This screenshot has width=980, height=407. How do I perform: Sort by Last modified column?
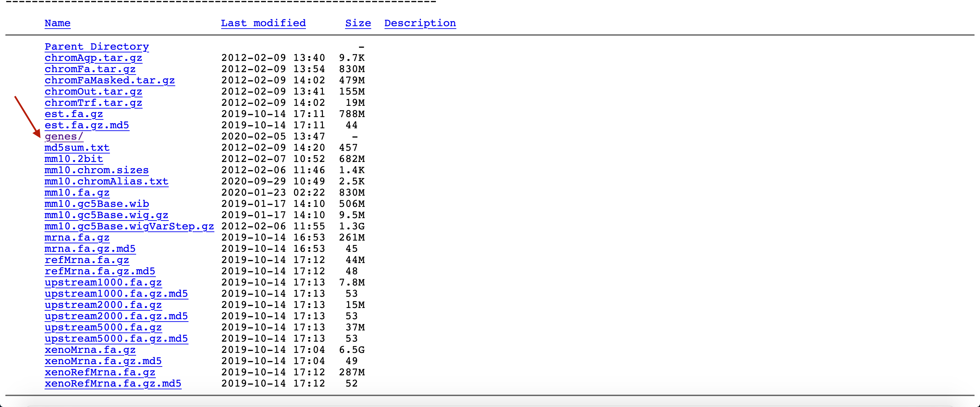pos(263,23)
